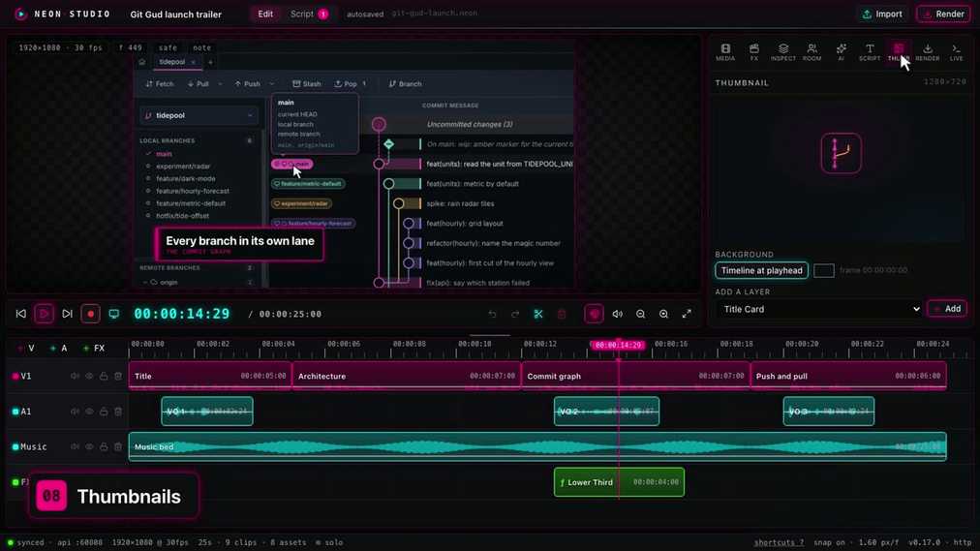Viewport: 980px width, 551px height.
Task: Click the Neon Studio logo icon
Action: pos(20,14)
